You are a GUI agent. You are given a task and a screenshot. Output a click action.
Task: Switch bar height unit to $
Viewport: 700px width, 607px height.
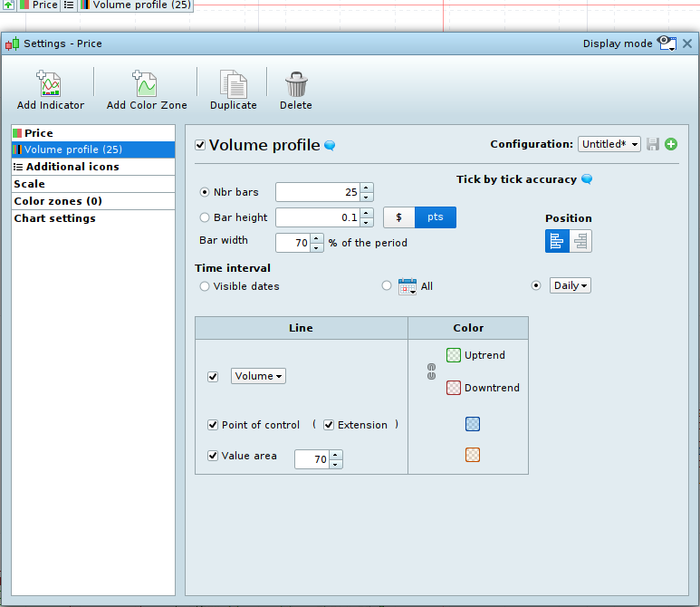[x=399, y=217]
